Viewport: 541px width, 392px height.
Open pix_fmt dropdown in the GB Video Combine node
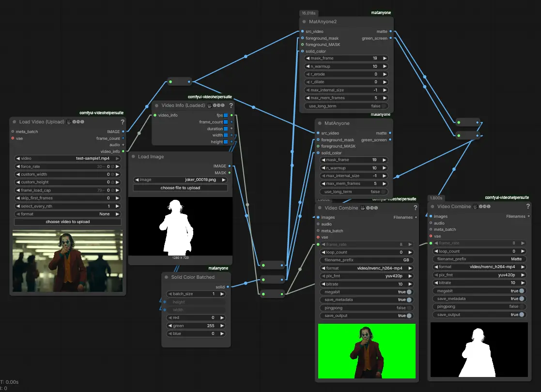pyautogui.click(x=367, y=276)
